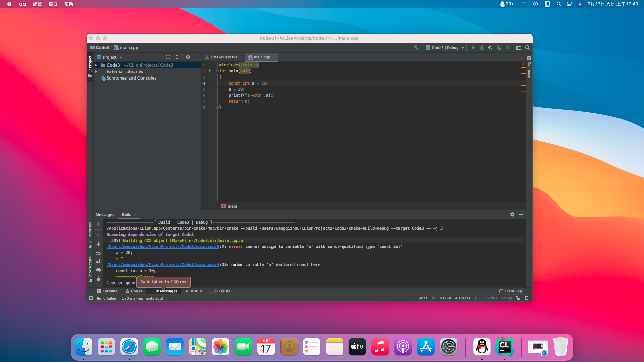Click the Stop process icon in toolbar
The width and height of the screenshot is (644, 362).
(508, 48)
